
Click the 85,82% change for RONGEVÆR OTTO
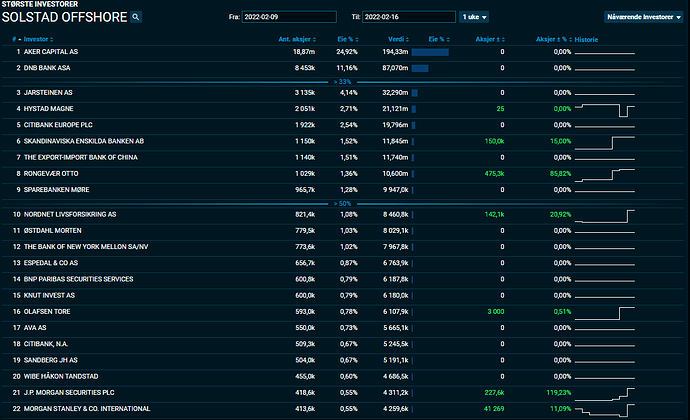click(x=560, y=174)
